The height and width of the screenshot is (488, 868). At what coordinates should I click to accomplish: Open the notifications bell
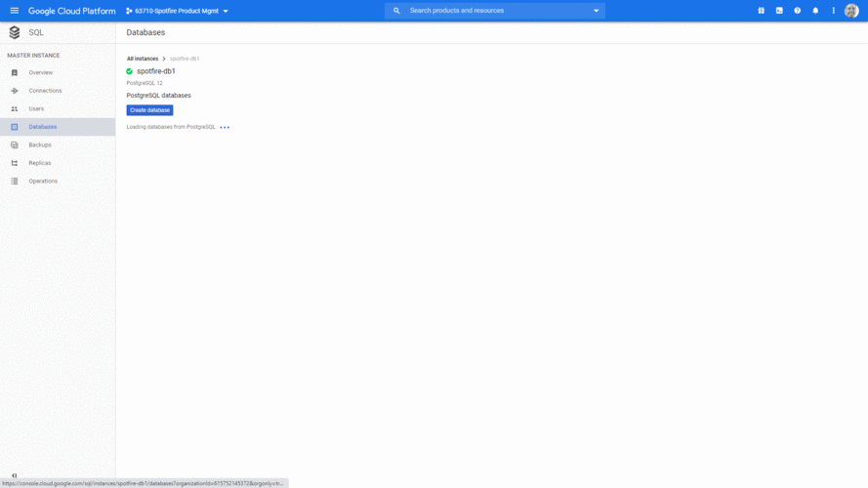click(x=815, y=11)
